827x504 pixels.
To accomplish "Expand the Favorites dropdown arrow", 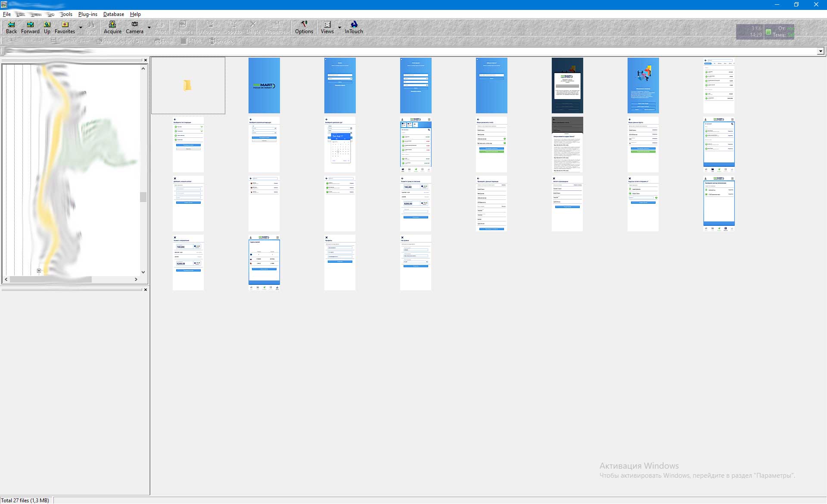I will (x=81, y=28).
